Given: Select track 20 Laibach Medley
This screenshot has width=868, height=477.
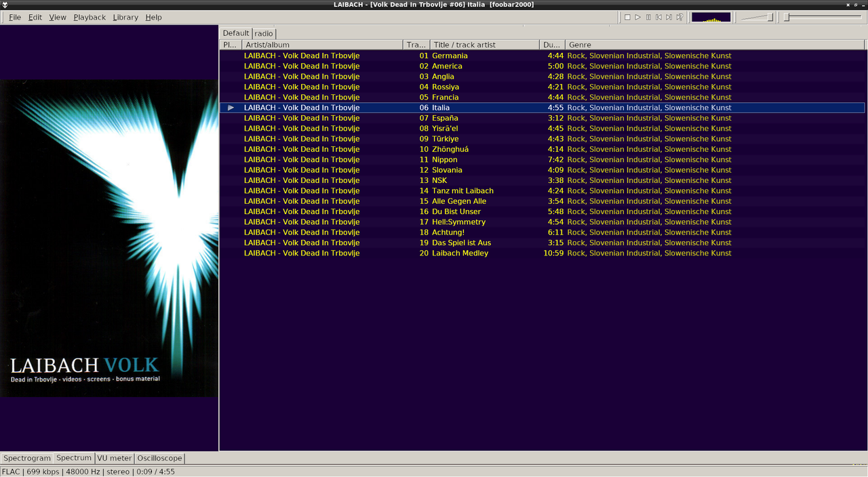Looking at the screenshot, I should point(542,253).
